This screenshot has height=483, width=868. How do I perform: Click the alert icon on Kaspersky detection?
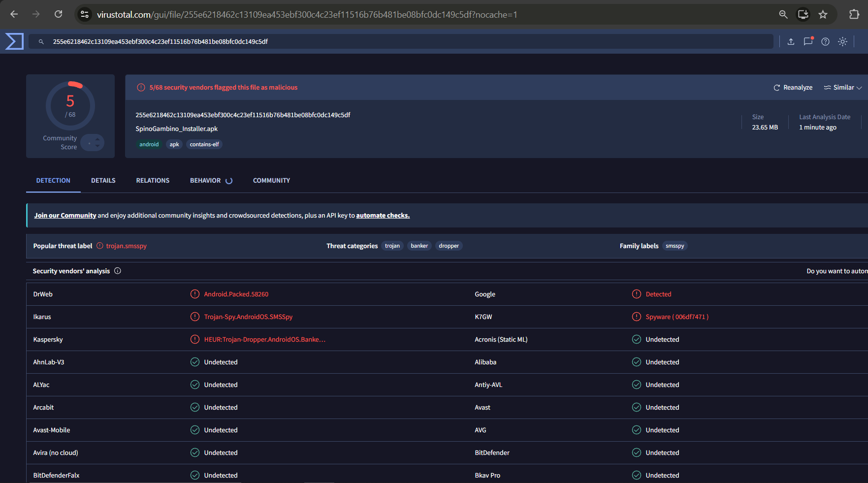click(x=195, y=339)
